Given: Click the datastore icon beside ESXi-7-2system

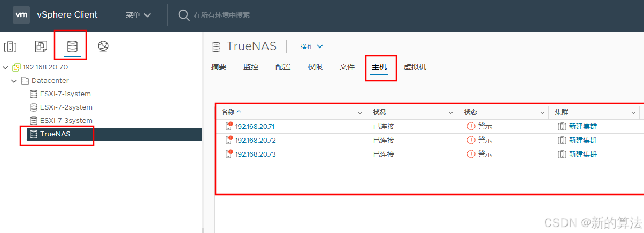Looking at the screenshot, I should [34, 107].
